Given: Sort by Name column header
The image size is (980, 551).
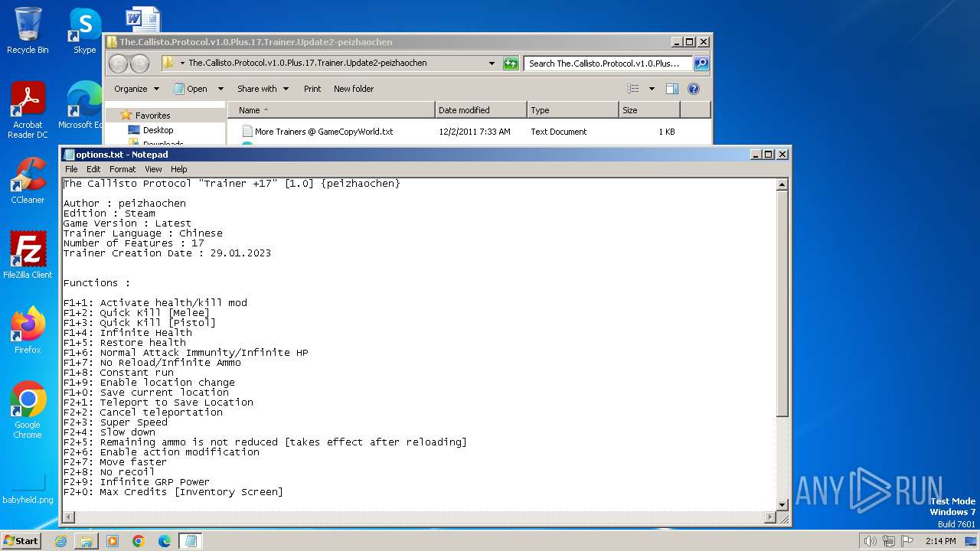Looking at the screenshot, I should point(331,110).
